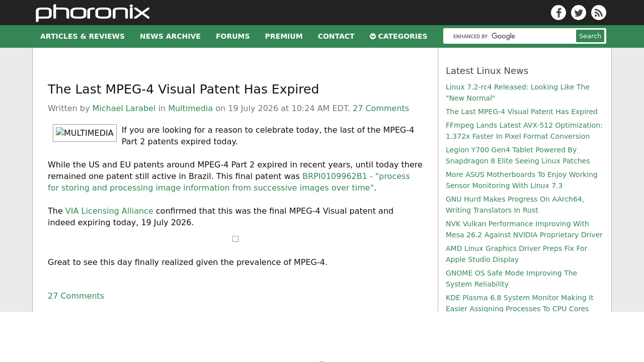
Task: Expand the Categories dropdown menu
Action: tap(398, 36)
